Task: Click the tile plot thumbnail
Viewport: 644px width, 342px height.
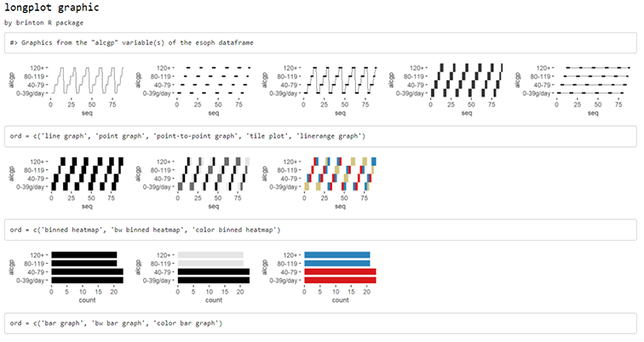Action: coord(446,89)
